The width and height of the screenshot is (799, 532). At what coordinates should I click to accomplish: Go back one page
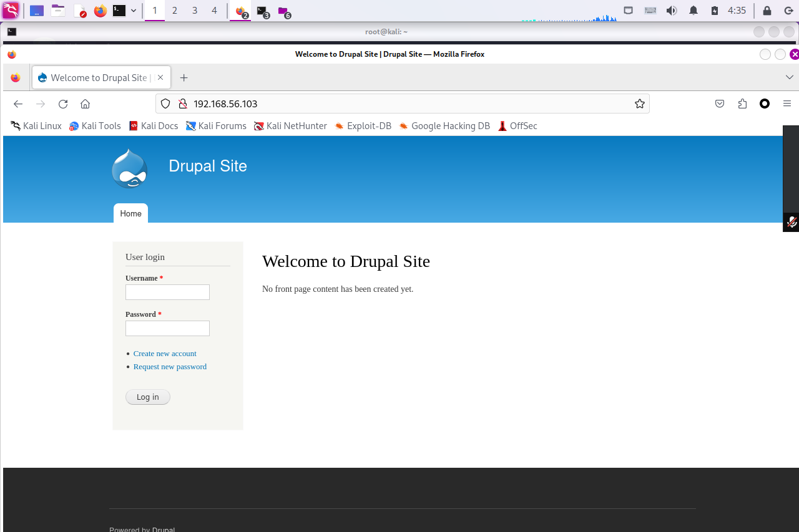point(18,104)
